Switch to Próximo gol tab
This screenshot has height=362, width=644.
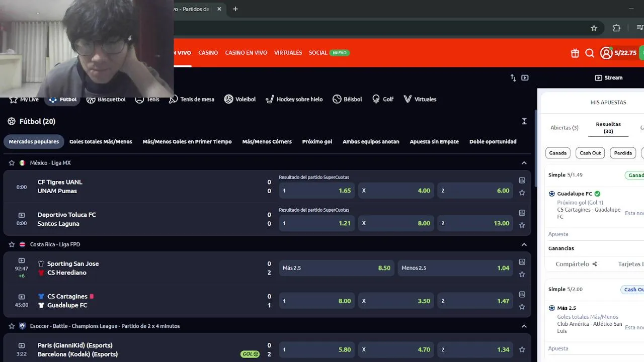tap(317, 142)
